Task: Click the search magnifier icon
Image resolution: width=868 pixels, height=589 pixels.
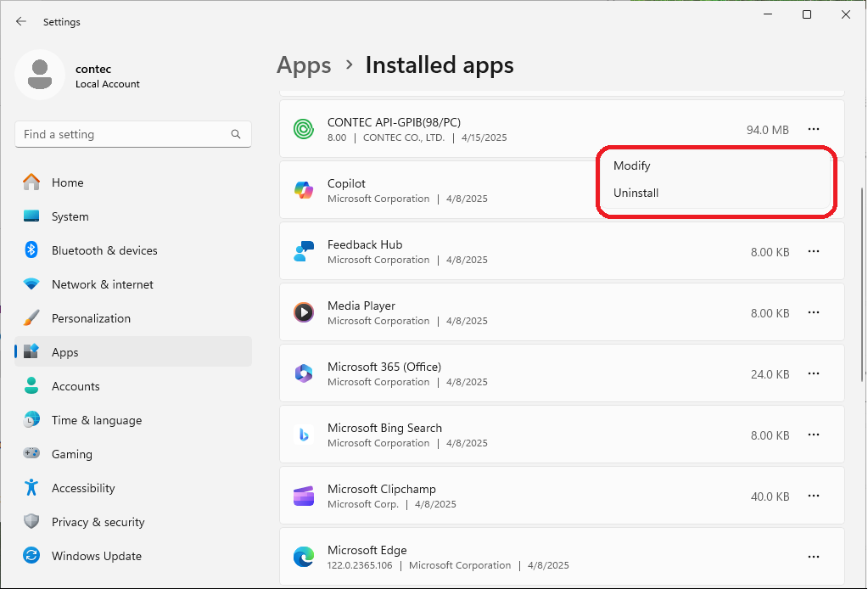Action: pyautogui.click(x=236, y=134)
